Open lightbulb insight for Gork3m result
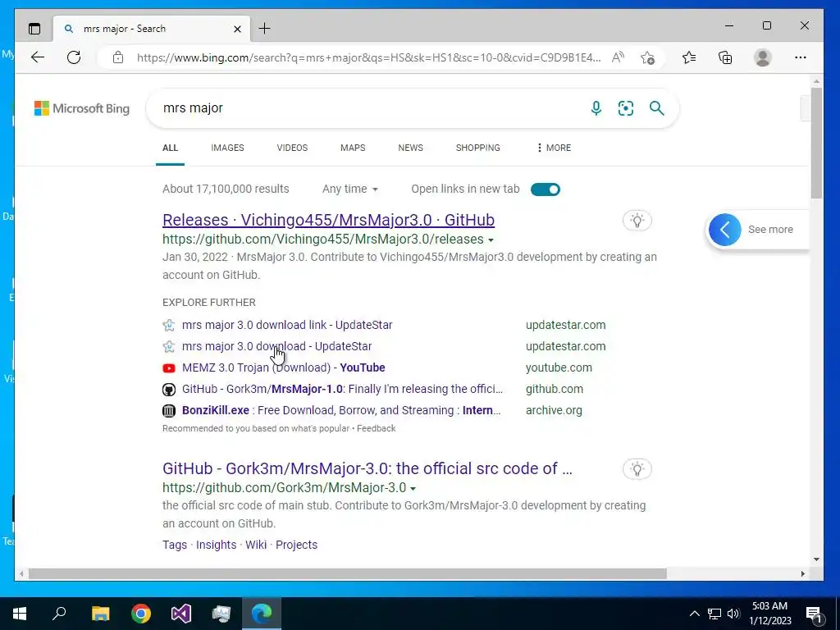The height and width of the screenshot is (630, 840). point(637,469)
